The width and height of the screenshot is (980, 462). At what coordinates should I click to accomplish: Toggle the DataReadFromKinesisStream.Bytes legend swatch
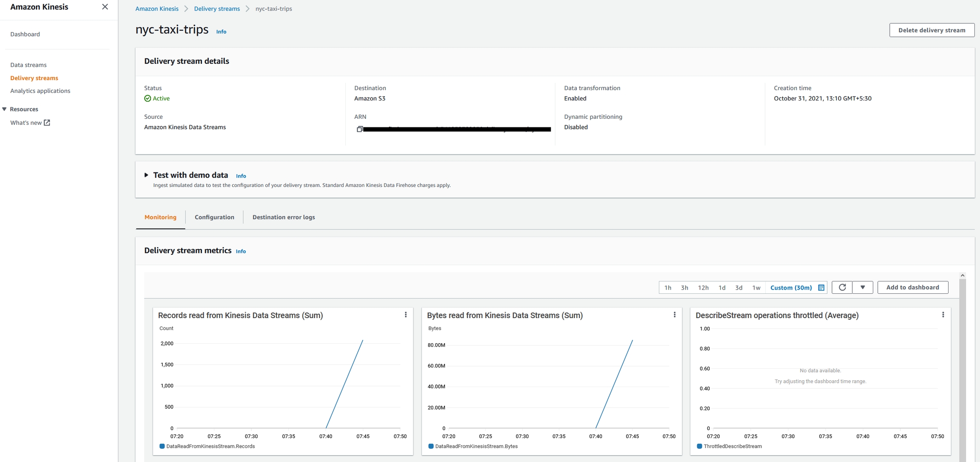tap(431, 446)
